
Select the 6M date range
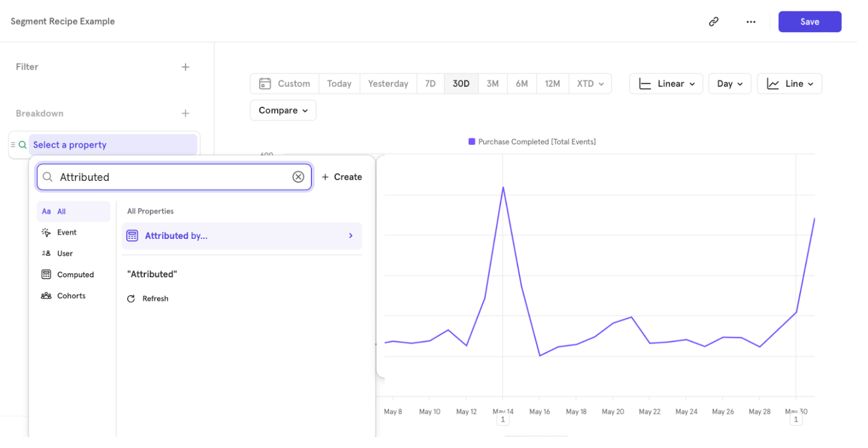[522, 84]
